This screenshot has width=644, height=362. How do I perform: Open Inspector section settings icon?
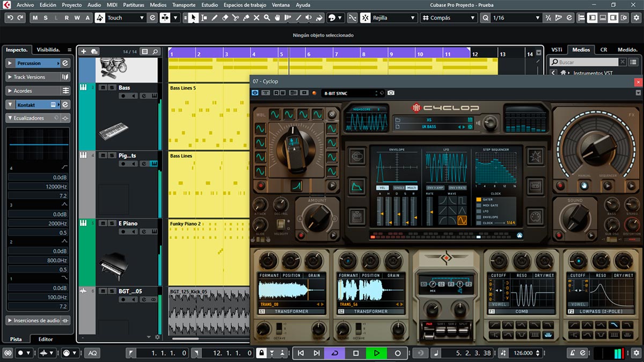[x=69, y=50]
